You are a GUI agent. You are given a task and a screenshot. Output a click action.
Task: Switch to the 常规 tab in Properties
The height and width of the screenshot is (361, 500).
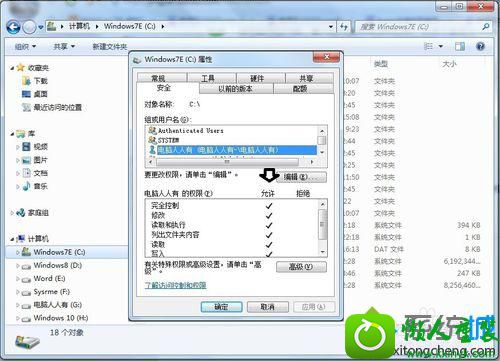click(x=162, y=78)
